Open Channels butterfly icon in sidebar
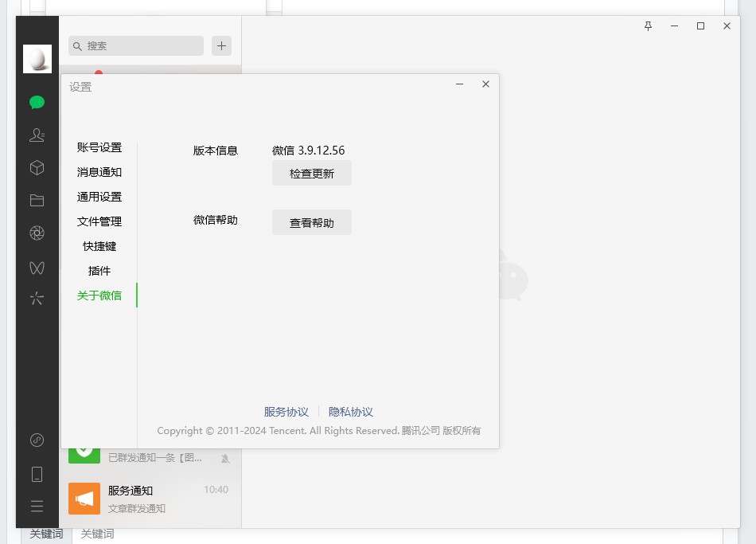The image size is (756, 544). (x=37, y=268)
